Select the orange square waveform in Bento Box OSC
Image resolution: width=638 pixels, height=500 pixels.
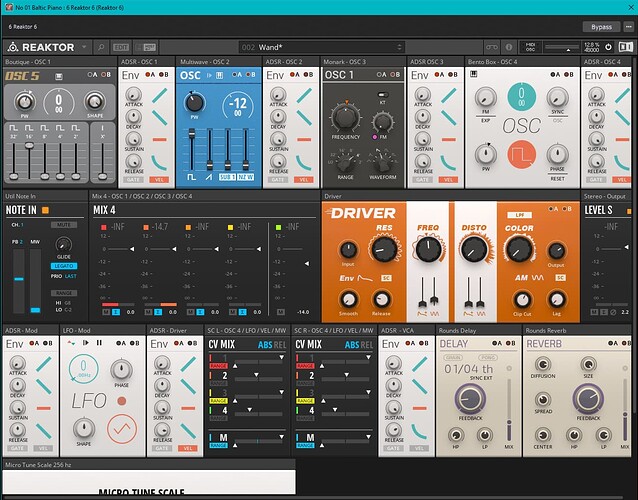point(521,155)
